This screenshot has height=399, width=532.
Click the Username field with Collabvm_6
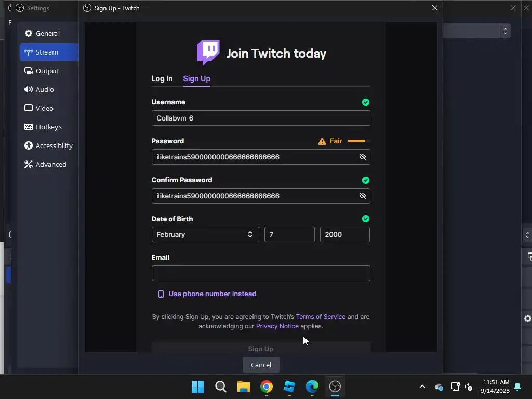coord(261,118)
